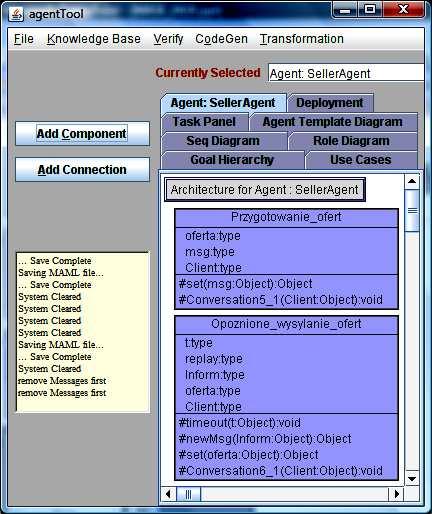Viewport: 432px width, 514px height.
Task: Click the #timeout(t:Object):void method
Action: (x=240, y=423)
